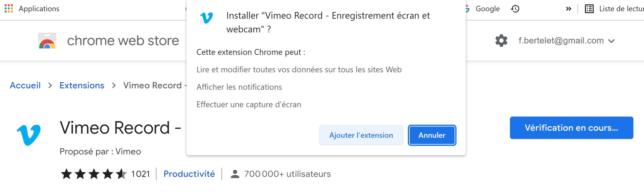Click the Vérification en cours button
The image size is (644, 192).
(571, 128)
